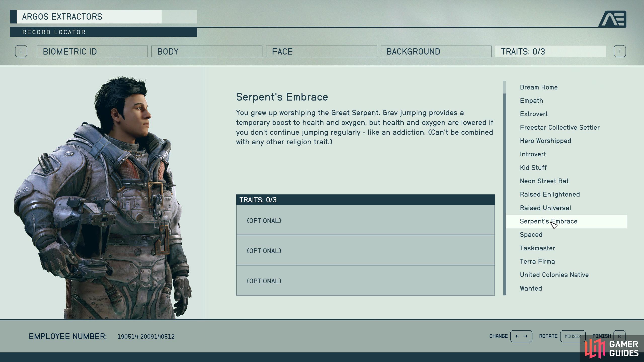Navigate to BACKGROUND selection
The width and height of the screenshot is (644, 362).
click(x=435, y=51)
